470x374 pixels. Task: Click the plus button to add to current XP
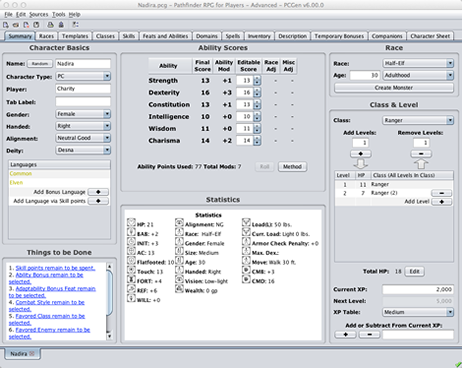[345, 335]
